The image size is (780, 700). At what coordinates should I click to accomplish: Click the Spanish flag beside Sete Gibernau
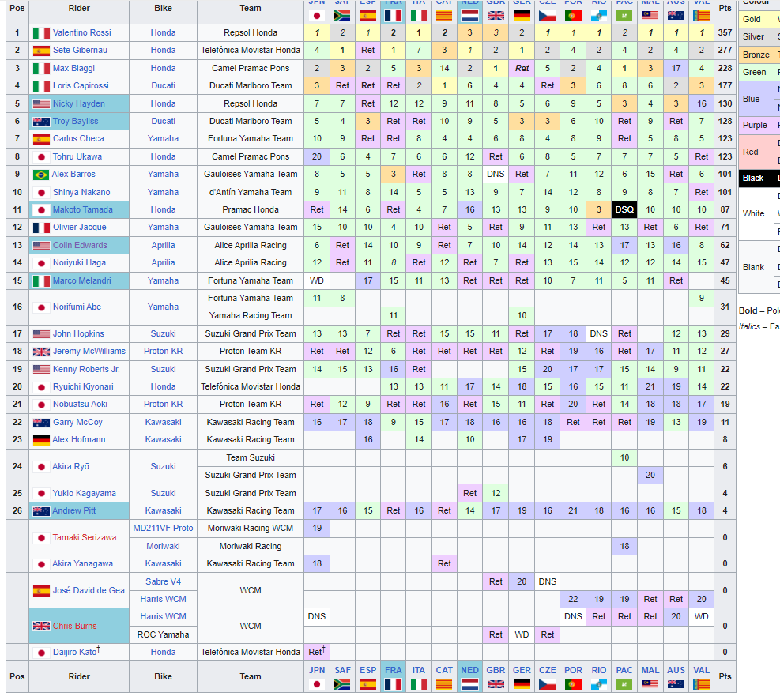(x=41, y=51)
